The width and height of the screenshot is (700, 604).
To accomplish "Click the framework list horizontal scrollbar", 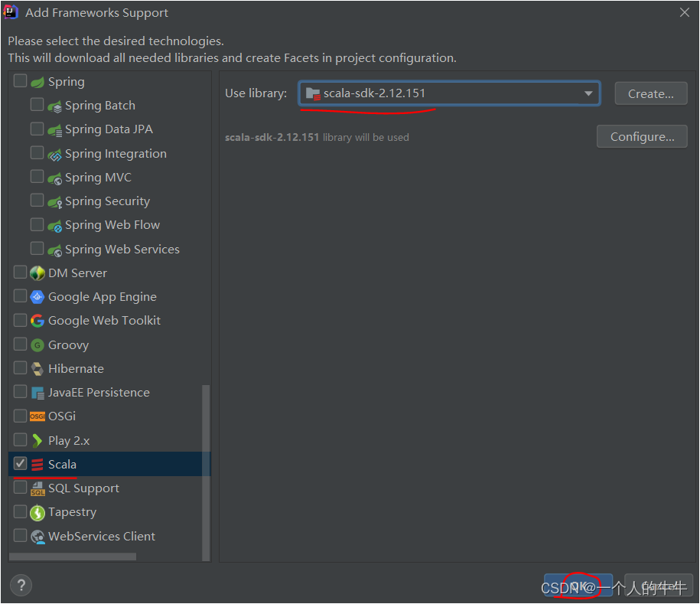I will (73, 557).
